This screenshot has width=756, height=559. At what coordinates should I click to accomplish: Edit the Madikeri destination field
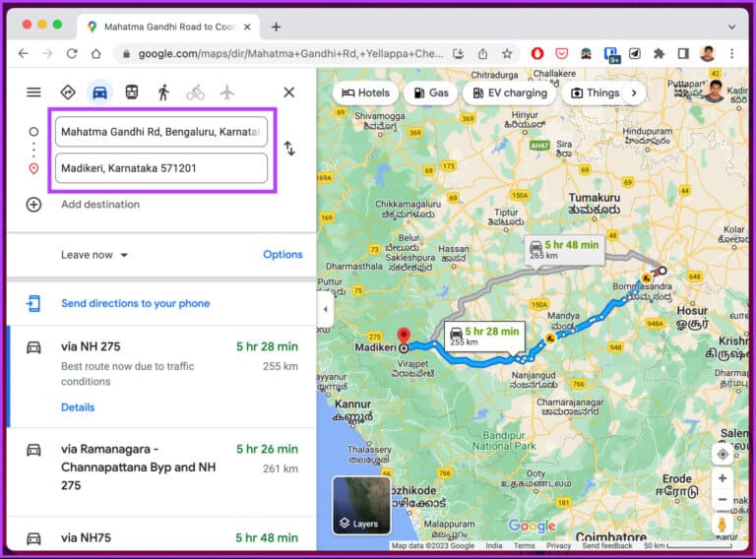click(x=161, y=168)
